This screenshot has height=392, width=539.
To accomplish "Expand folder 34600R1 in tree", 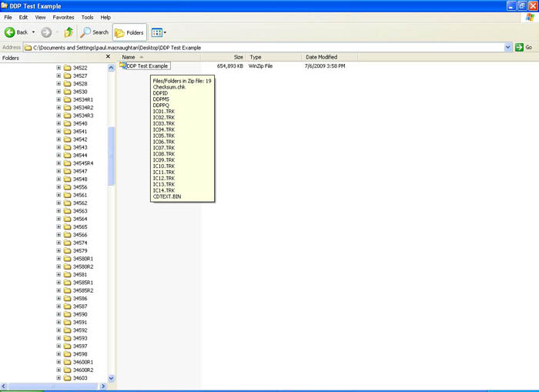I will [x=59, y=362].
